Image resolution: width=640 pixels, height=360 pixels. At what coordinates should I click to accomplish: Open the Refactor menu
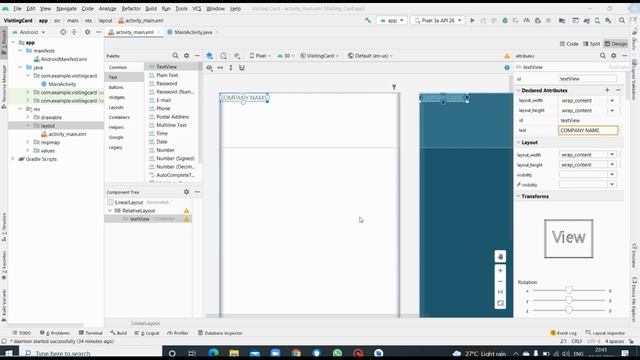click(131, 8)
